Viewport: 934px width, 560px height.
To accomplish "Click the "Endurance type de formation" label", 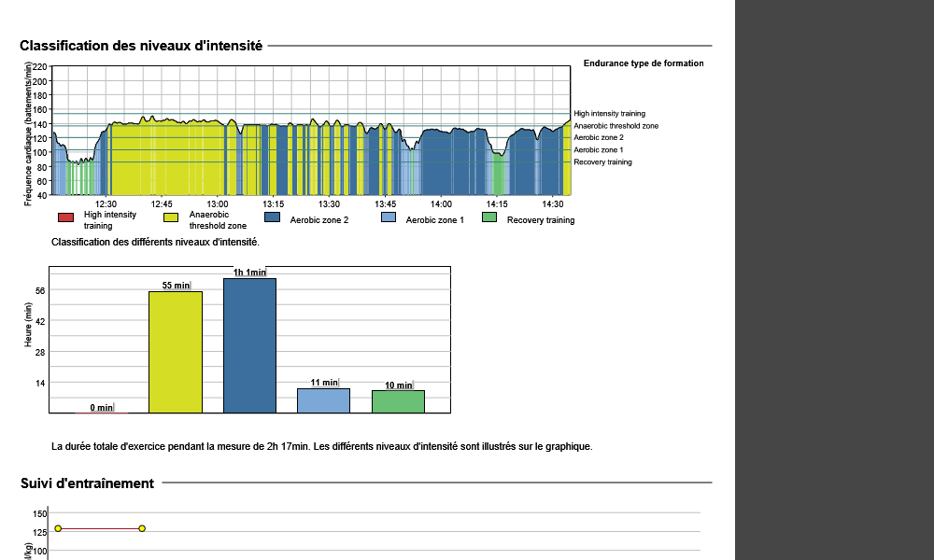I will 643,63.
